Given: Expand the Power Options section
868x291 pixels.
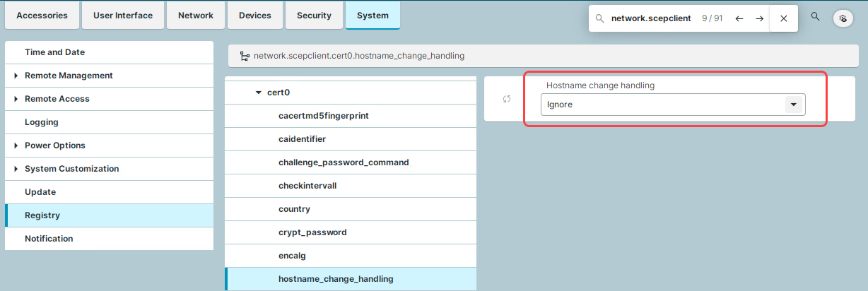Looking at the screenshot, I should [16, 145].
